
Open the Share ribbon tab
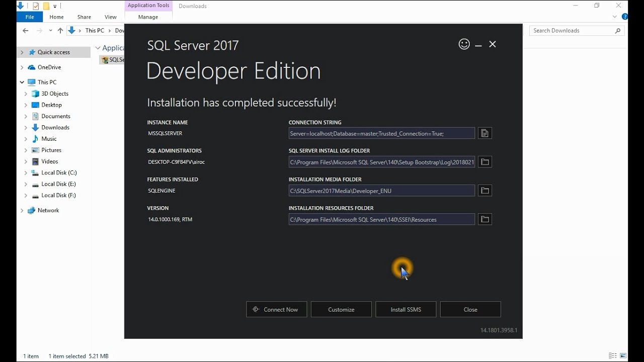click(84, 17)
